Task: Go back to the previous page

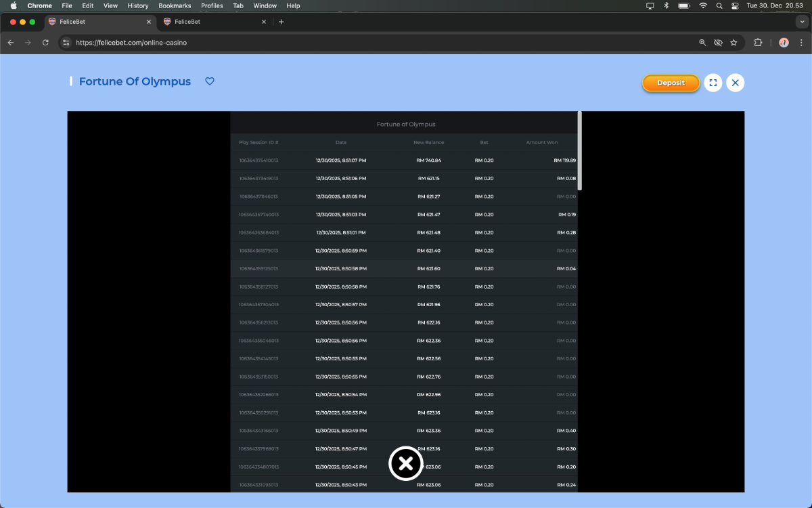Action: pyautogui.click(x=11, y=43)
